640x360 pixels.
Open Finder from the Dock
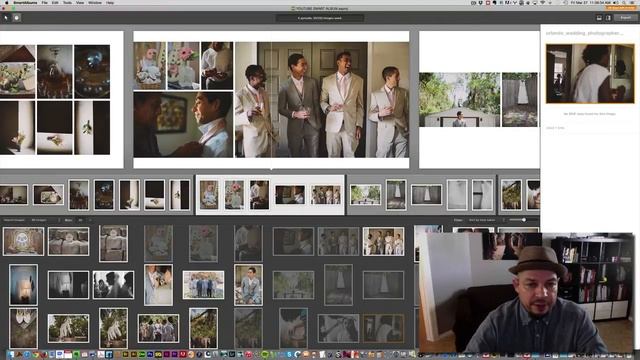(11, 354)
